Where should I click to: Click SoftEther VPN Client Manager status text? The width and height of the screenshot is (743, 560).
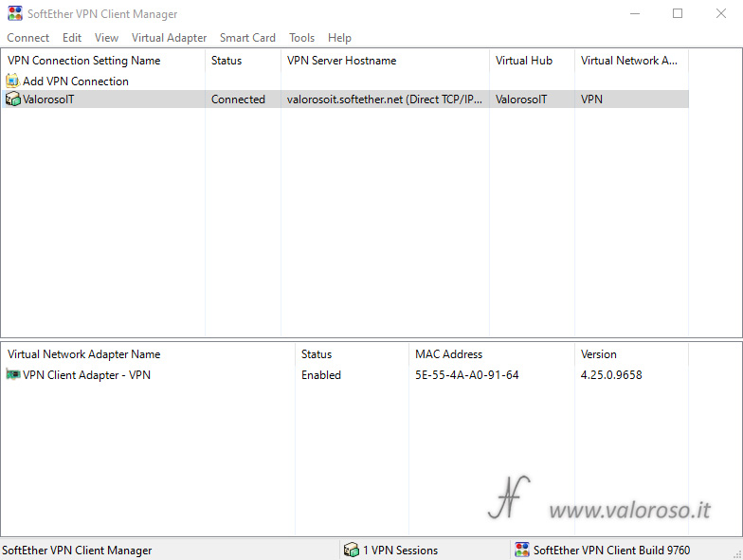coord(77,550)
